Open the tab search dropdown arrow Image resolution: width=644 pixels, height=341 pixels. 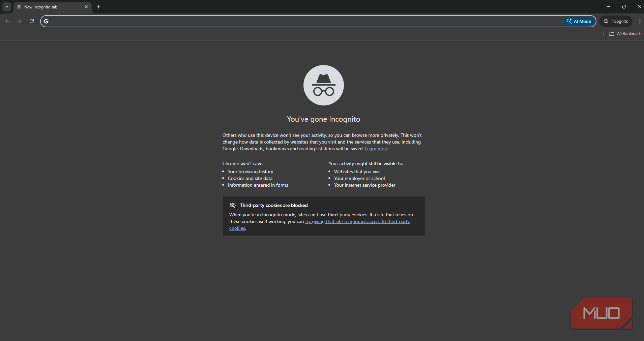point(7,7)
